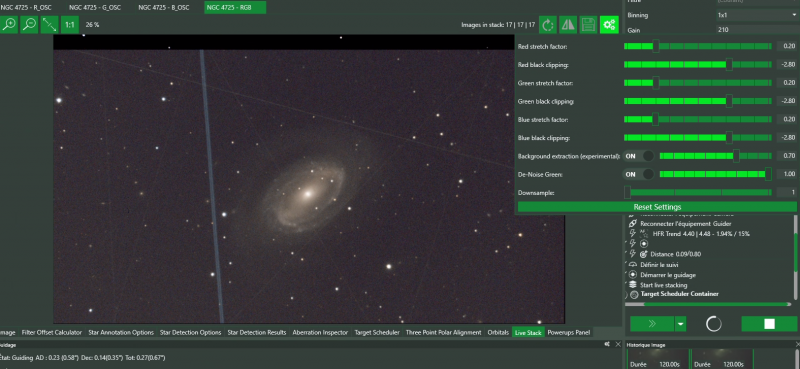Adjust the Background extraction amount slider
The width and height of the screenshot is (800, 369).
tap(715, 156)
